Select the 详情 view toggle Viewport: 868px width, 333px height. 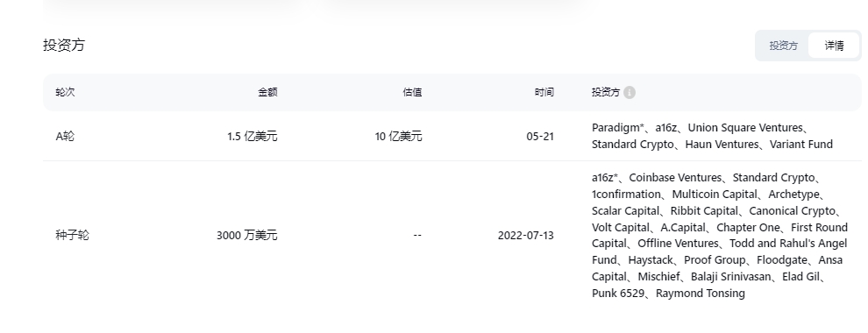click(x=834, y=46)
